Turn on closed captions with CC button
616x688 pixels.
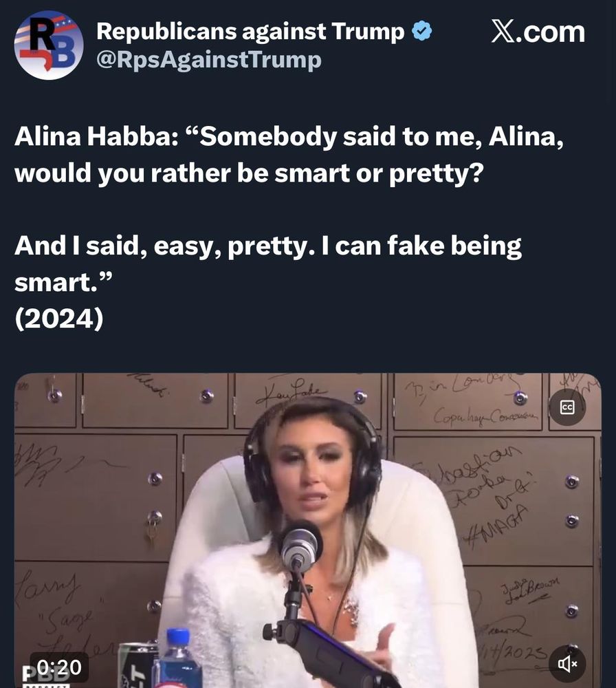pyautogui.click(x=567, y=407)
